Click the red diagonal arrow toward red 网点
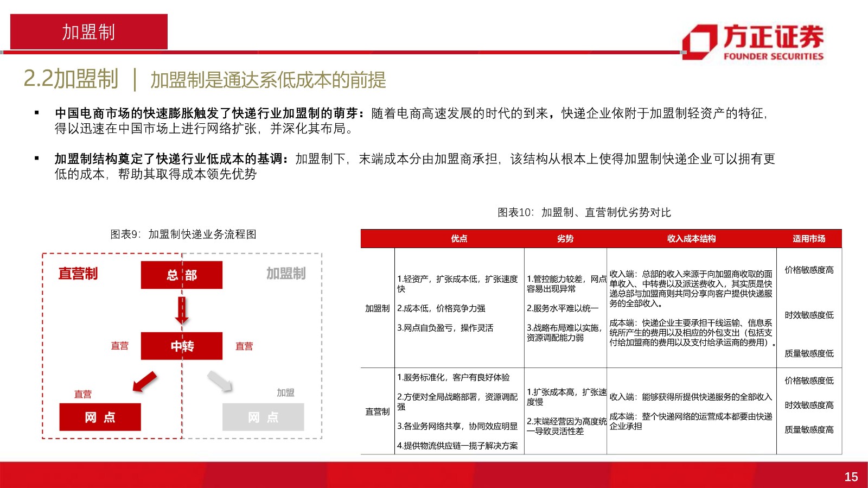The image size is (868, 488). pyautogui.click(x=144, y=382)
